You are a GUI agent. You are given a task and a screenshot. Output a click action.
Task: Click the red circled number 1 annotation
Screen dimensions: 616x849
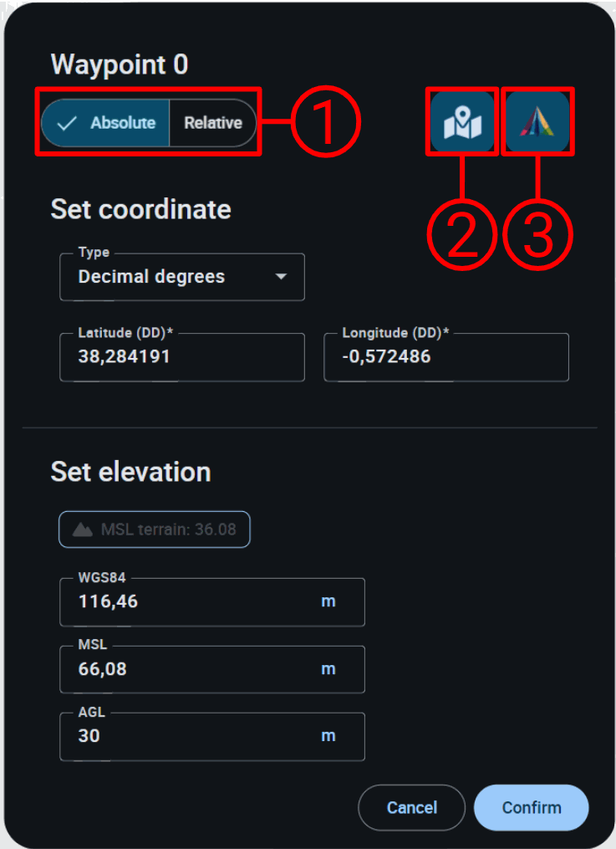(325, 123)
